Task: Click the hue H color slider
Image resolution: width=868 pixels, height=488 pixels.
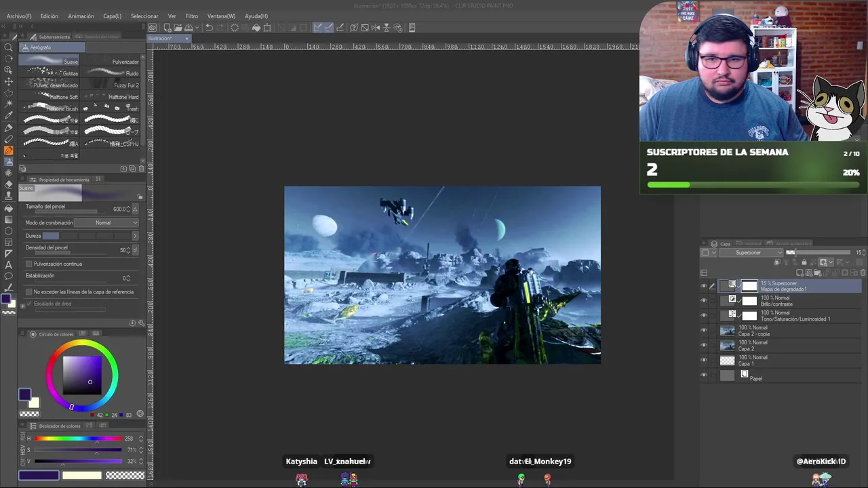Action: click(78, 439)
